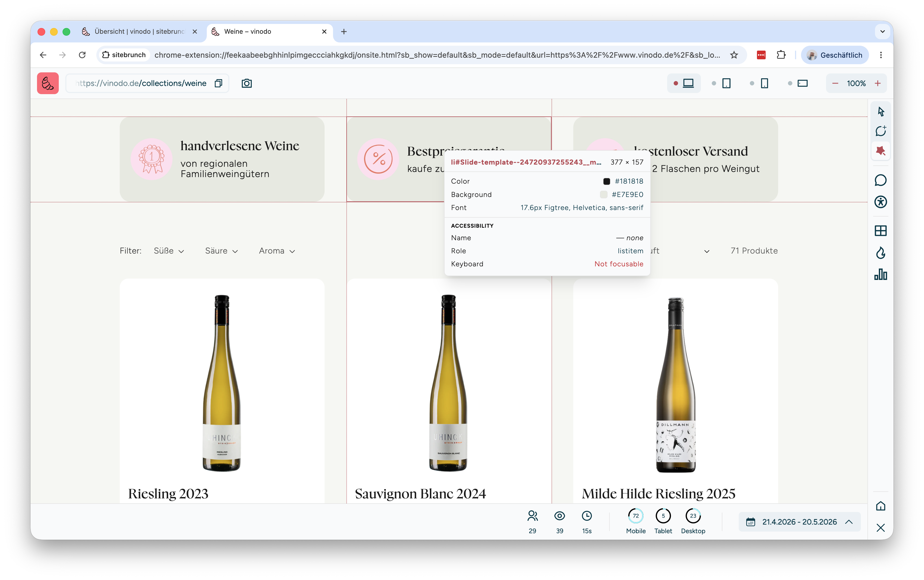This screenshot has height=580, width=924.
Task: Click the #181818 color swatch in inspector
Action: coord(606,181)
